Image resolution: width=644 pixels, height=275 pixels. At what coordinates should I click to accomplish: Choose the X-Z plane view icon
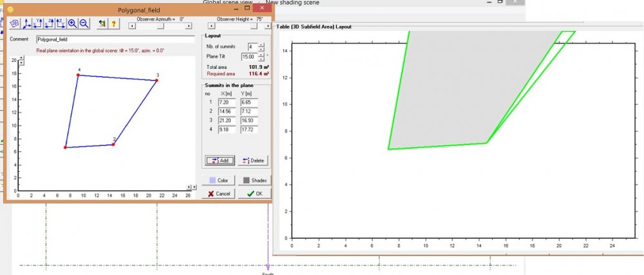(49, 23)
